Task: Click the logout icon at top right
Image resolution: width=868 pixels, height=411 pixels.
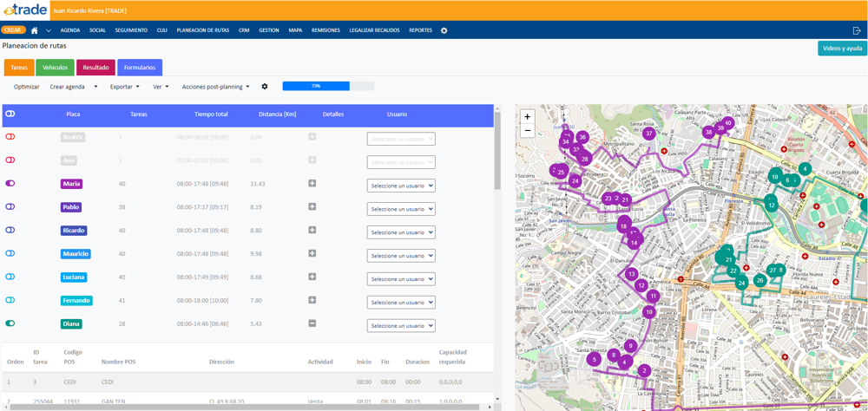Action: 857,30
